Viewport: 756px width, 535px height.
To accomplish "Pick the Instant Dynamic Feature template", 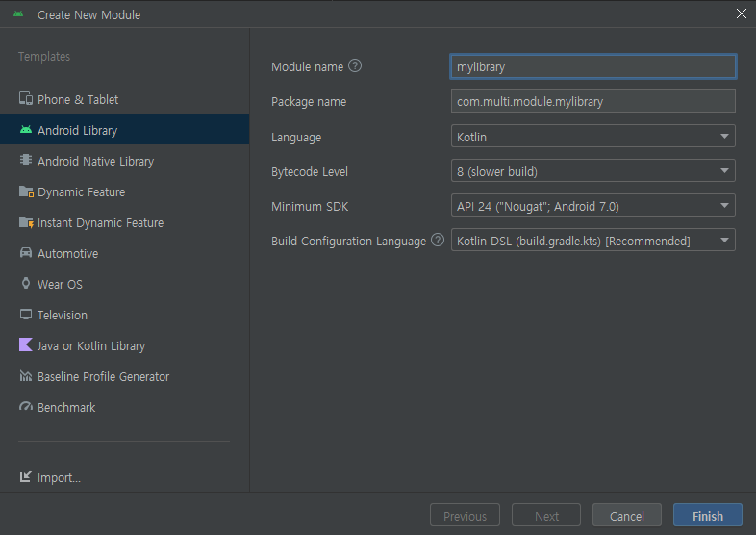I will click(x=124, y=222).
